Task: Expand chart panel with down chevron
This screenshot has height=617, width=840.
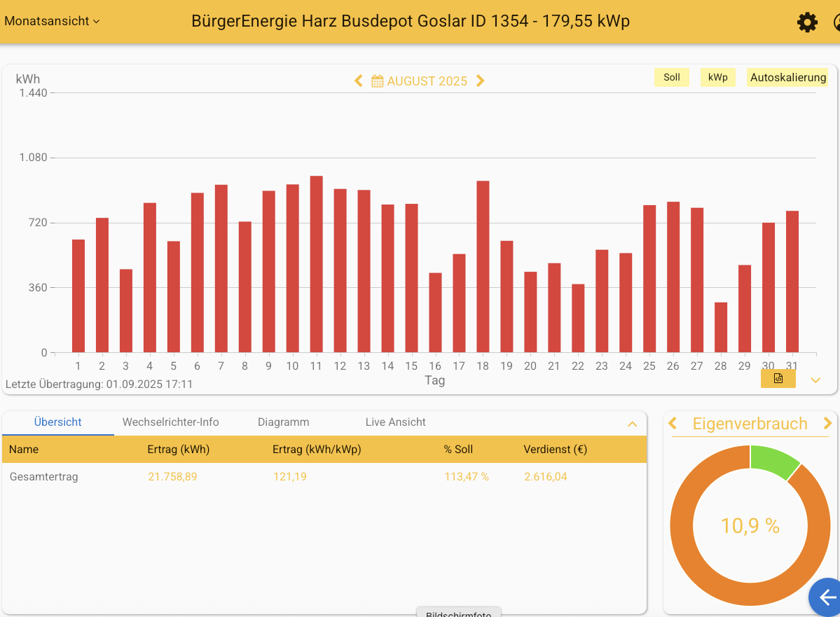Action: pyautogui.click(x=815, y=380)
